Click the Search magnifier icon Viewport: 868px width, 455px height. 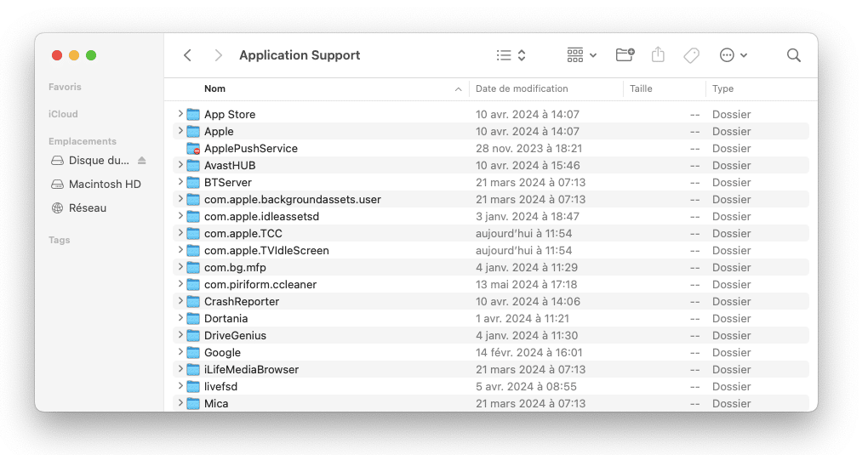(x=794, y=55)
